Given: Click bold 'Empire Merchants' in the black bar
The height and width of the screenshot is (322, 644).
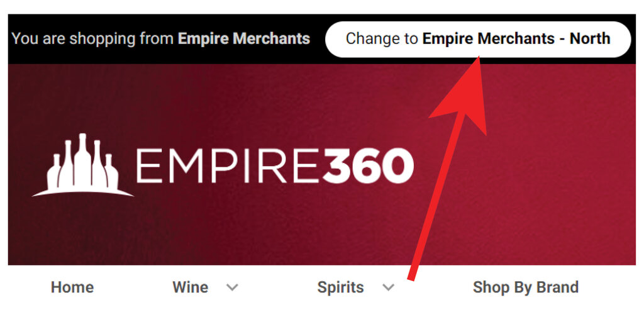Looking at the screenshot, I should [244, 39].
